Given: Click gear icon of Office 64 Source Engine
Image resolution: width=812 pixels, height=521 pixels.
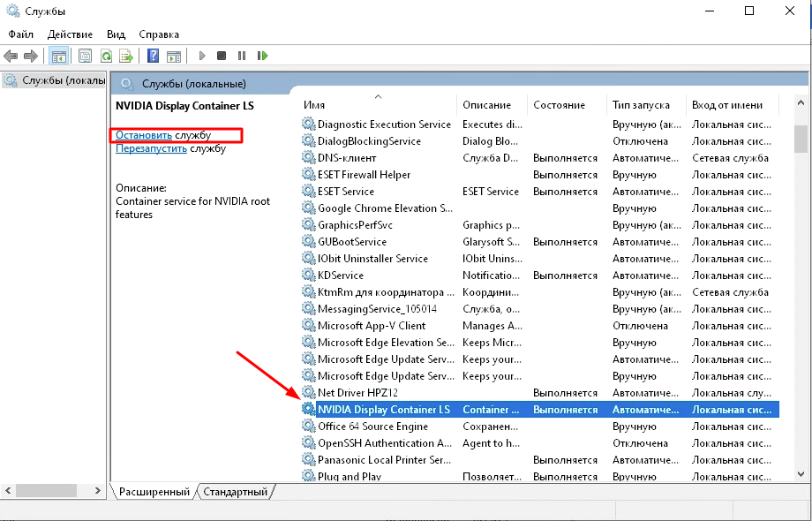Looking at the screenshot, I should pos(309,426).
